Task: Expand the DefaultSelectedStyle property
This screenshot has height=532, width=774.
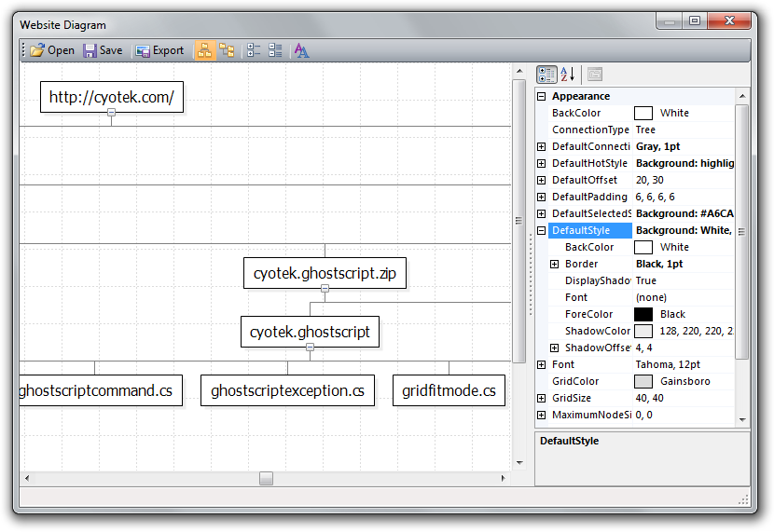Action: (542, 213)
